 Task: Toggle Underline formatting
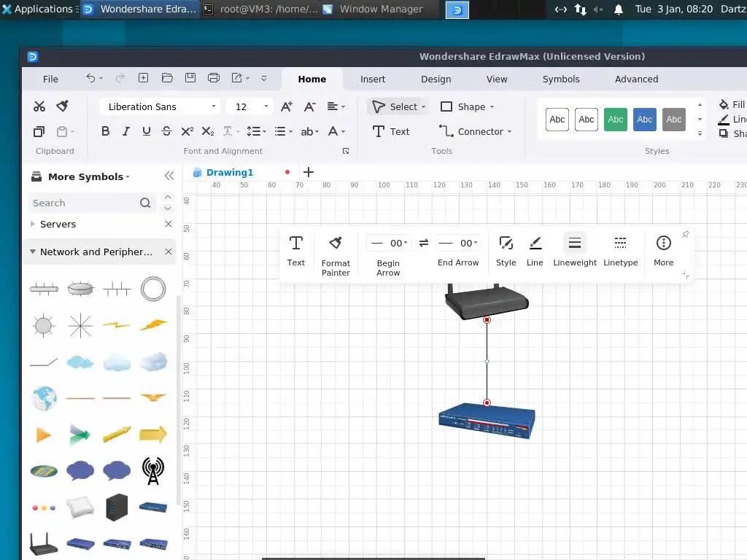[x=146, y=131]
